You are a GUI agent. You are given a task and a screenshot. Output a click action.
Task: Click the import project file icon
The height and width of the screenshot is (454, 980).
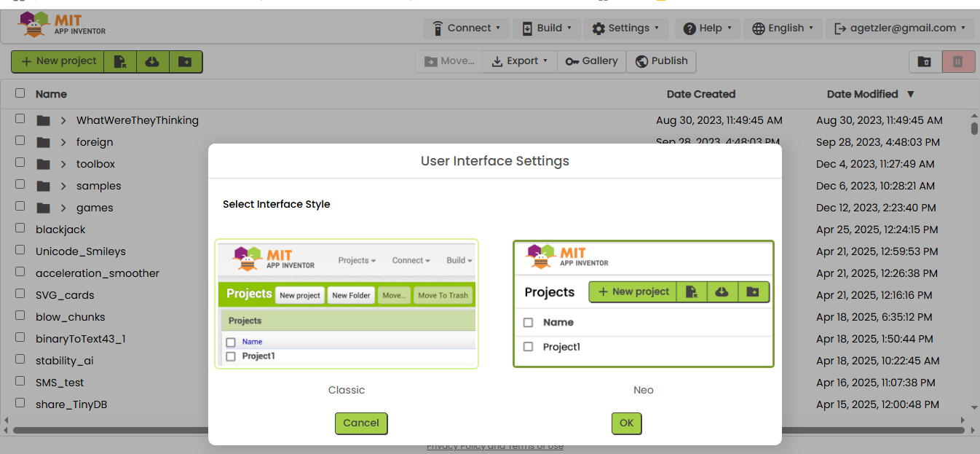click(120, 61)
